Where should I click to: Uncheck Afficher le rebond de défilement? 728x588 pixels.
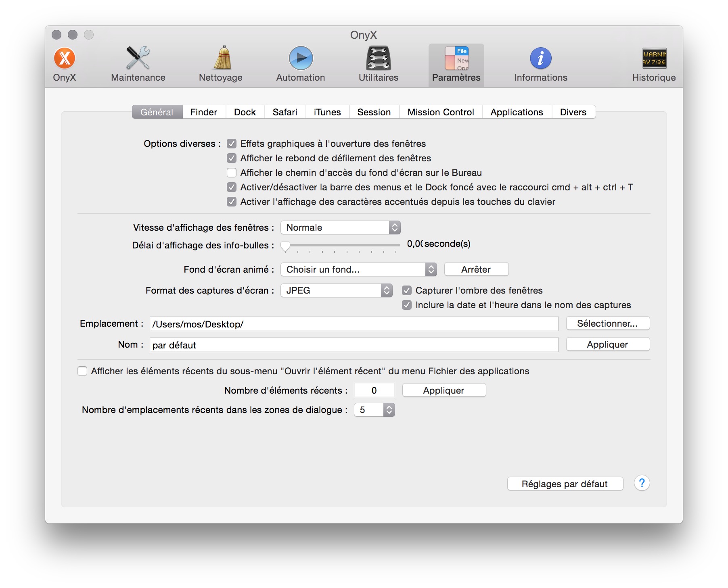pos(232,158)
